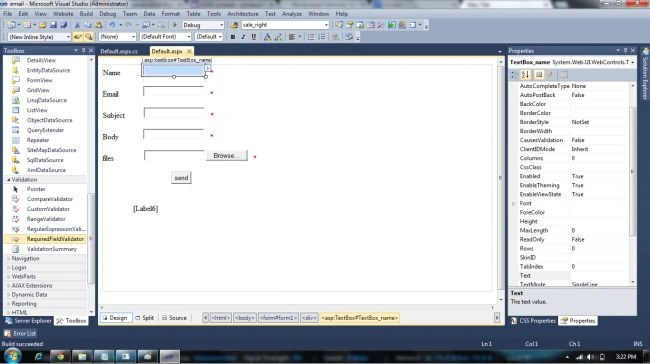Click the Copy icon in toolbar
650x364 pixels.
(x=88, y=25)
